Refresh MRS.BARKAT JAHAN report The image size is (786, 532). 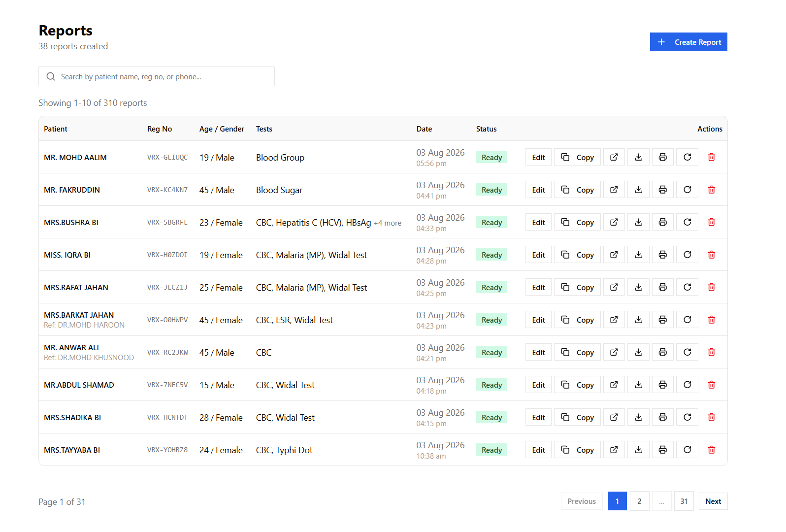click(x=688, y=320)
